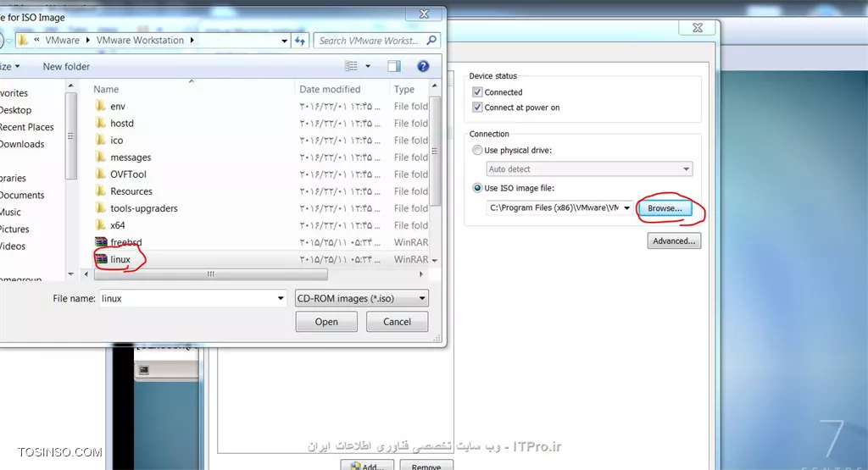Click the Browse... button
The image size is (868, 470).
pos(665,208)
